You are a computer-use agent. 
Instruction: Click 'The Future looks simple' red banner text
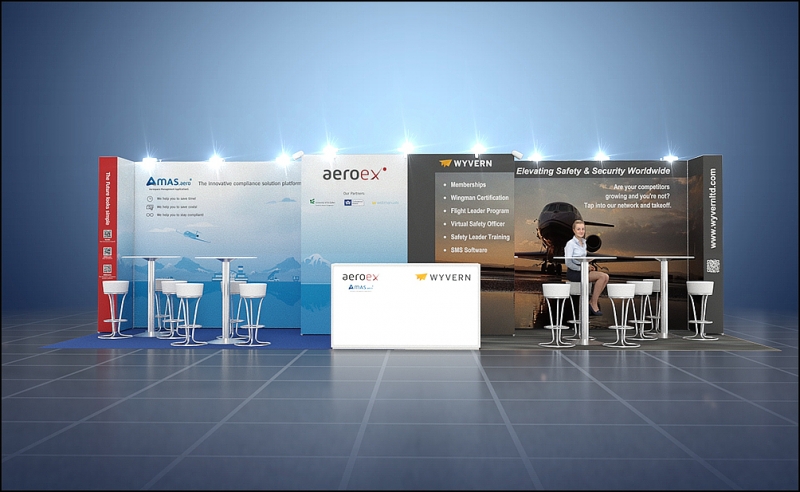pos(108,199)
